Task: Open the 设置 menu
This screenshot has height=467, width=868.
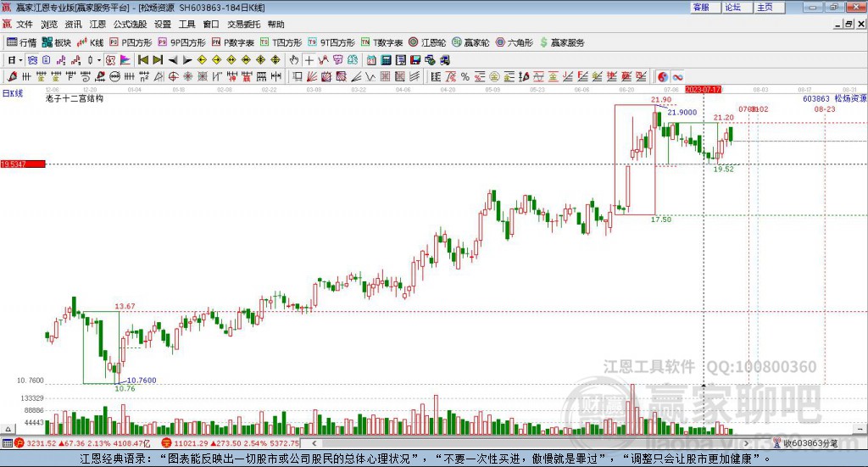Action: pyautogui.click(x=163, y=25)
